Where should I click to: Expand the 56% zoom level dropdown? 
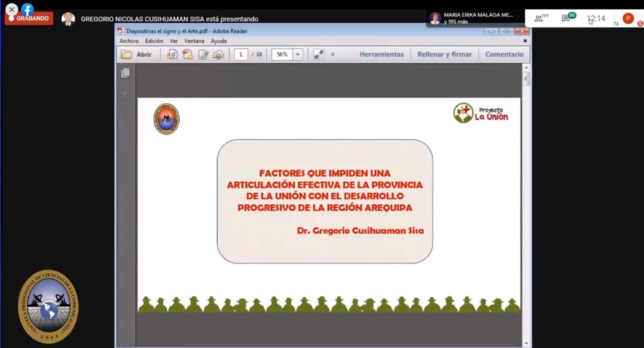[x=298, y=54]
